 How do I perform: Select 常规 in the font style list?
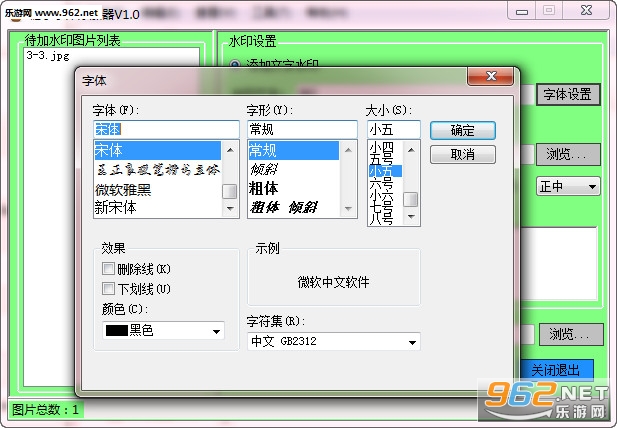pyautogui.click(x=294, y=150)
